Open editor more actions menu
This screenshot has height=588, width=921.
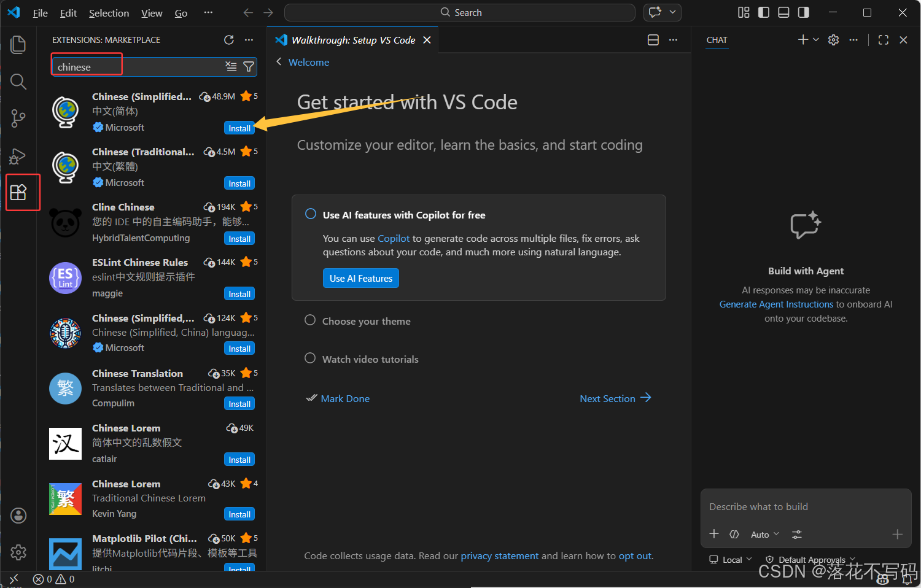674,40
